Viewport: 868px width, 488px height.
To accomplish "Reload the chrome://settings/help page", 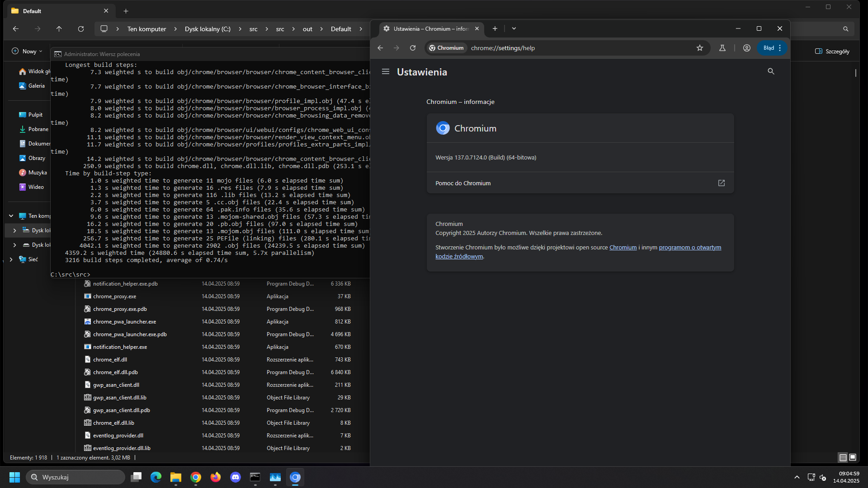I will click(412, 48).
